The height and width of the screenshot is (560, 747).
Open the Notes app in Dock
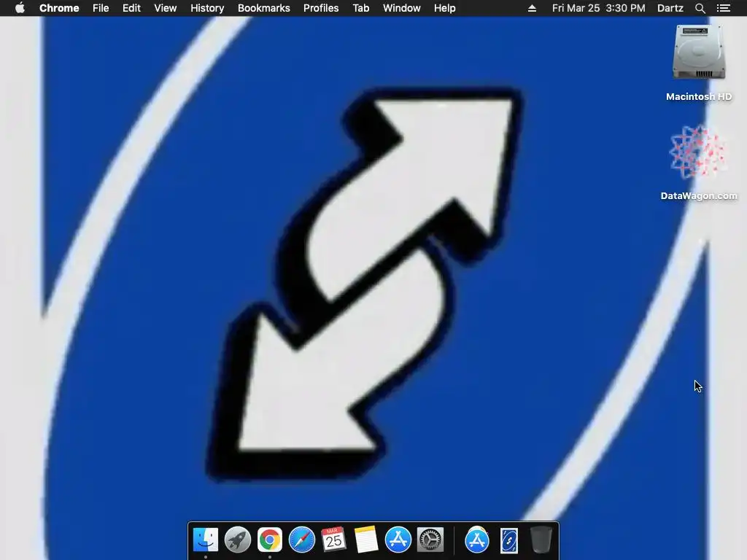coord(366,540)
